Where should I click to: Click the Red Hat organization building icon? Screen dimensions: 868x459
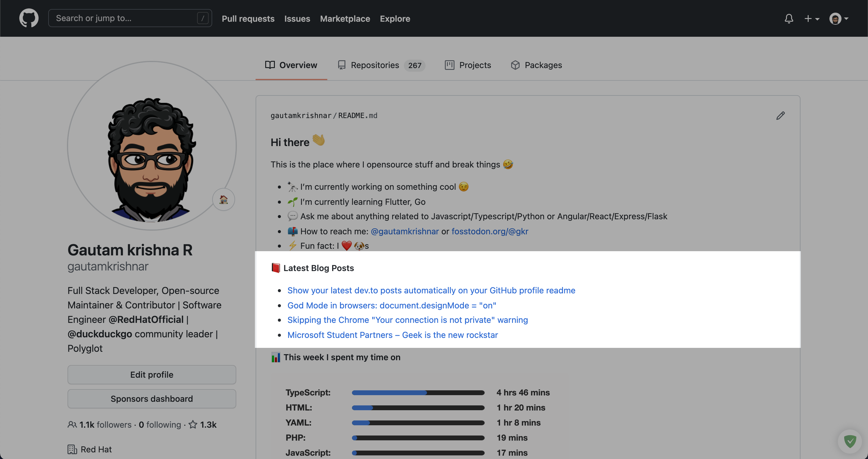click(x=72, y=449)
